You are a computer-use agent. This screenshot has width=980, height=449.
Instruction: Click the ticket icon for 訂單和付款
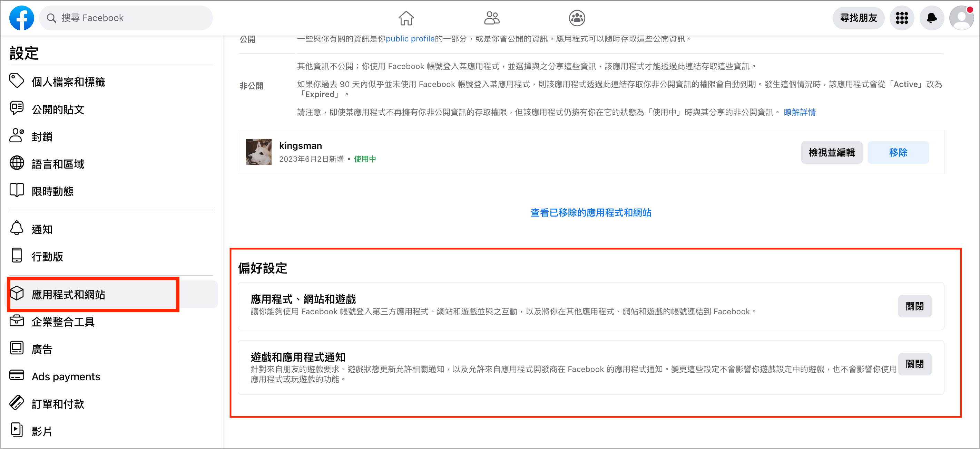17,403
